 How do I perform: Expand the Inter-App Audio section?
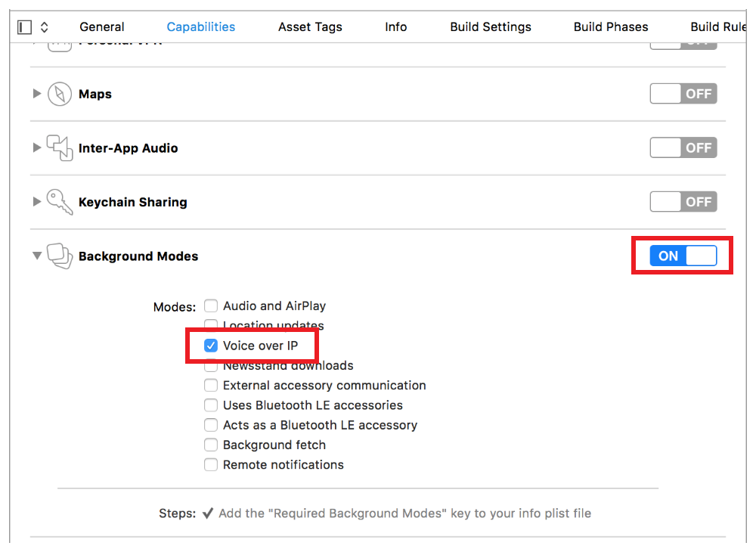pyautogui.click(x=36, y=148)
